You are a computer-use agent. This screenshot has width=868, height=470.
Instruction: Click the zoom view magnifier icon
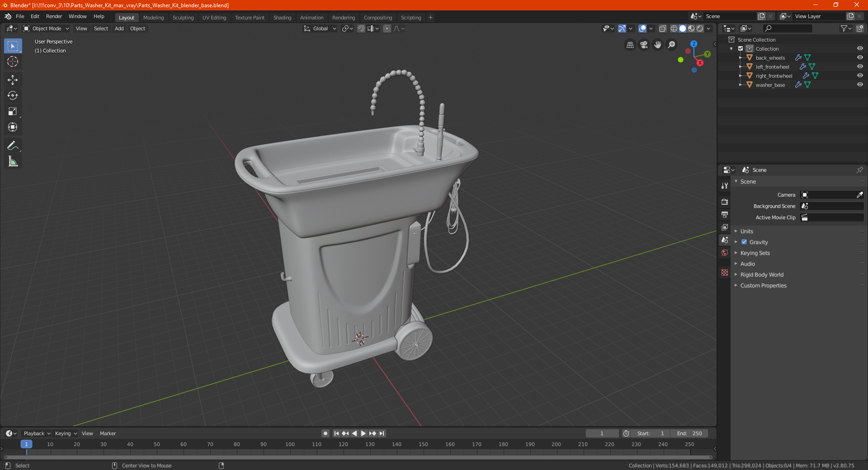(672, 45)
